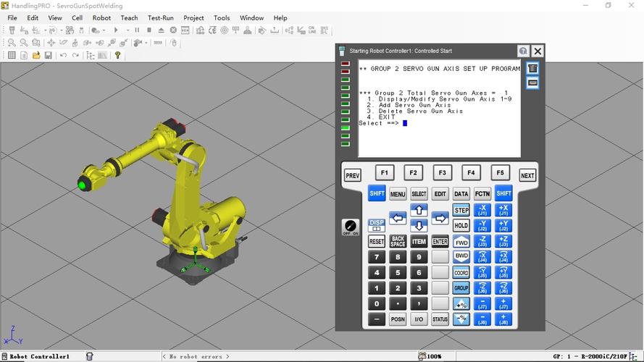Click the ENTER key on pendant
Screen dimensions: 644x362
coord(440,241)
